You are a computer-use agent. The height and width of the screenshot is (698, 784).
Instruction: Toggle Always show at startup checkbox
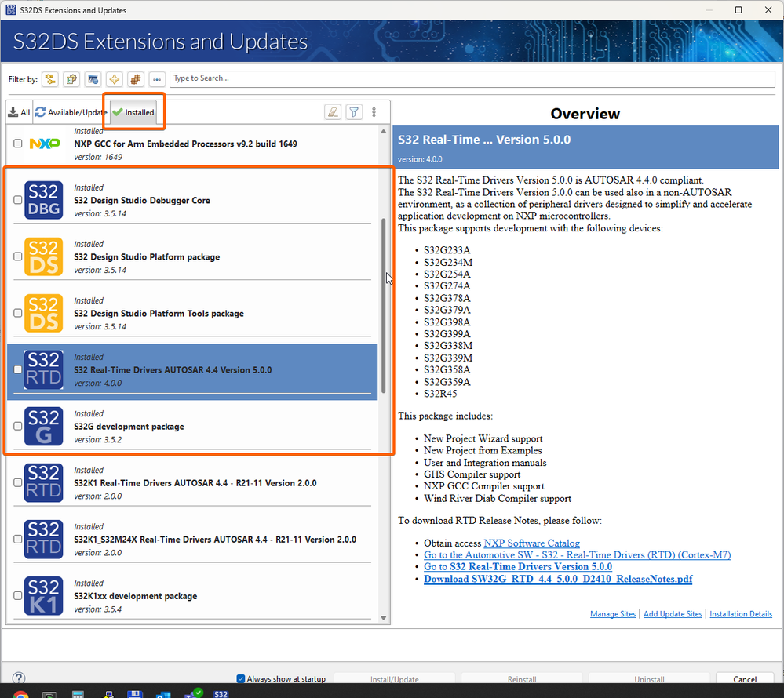click(x=240, y=678)
